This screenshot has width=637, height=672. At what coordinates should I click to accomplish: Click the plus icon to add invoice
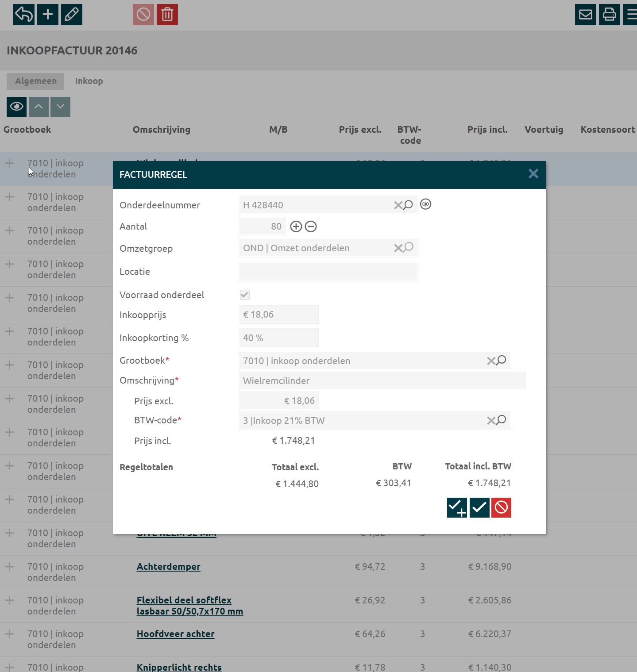click(48, 15)
